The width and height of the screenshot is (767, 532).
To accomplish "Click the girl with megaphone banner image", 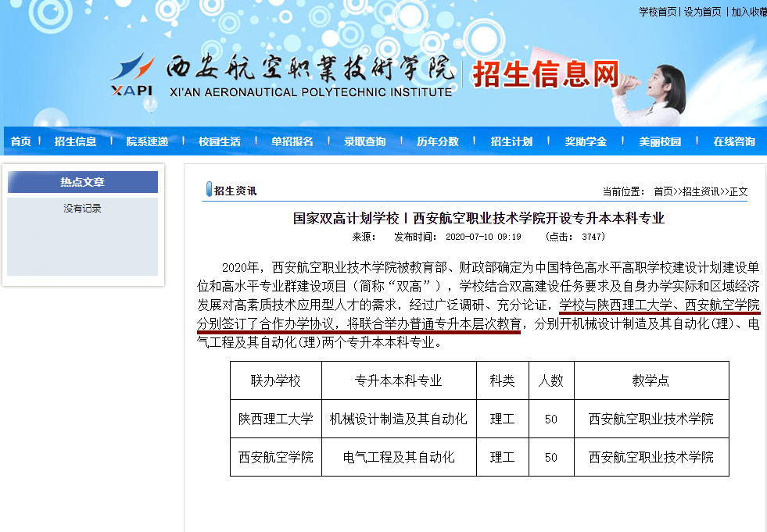I will click(651, 93).
